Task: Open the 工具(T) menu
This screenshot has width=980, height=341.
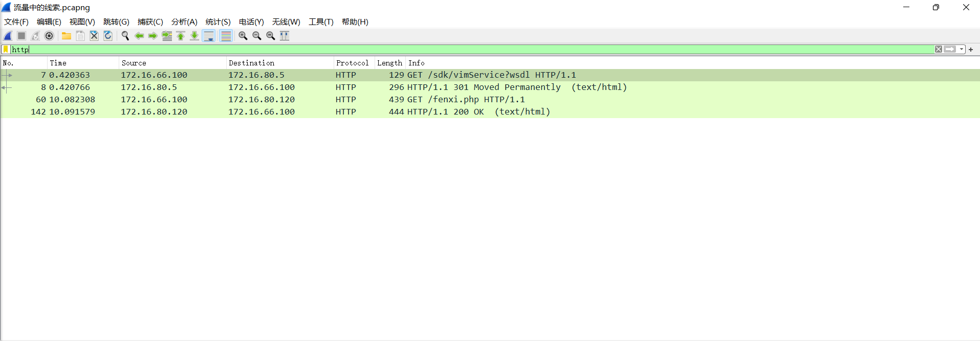Action: tap(321, 22)
